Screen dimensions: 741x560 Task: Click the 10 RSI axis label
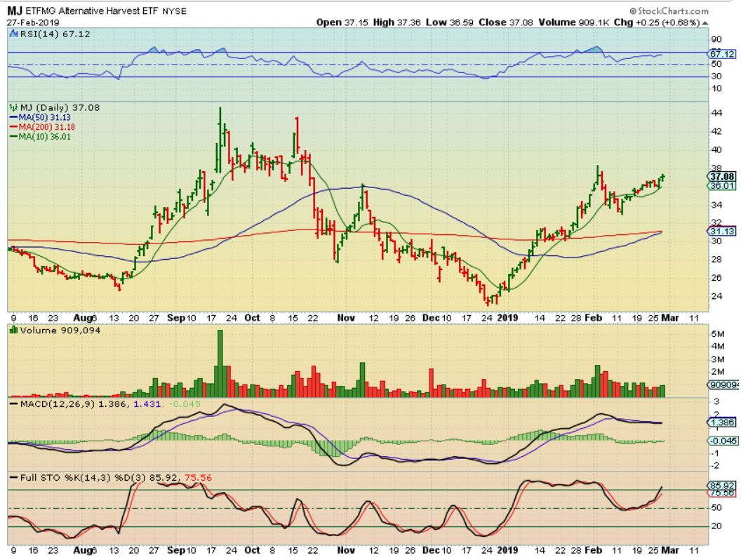[716, 88]
